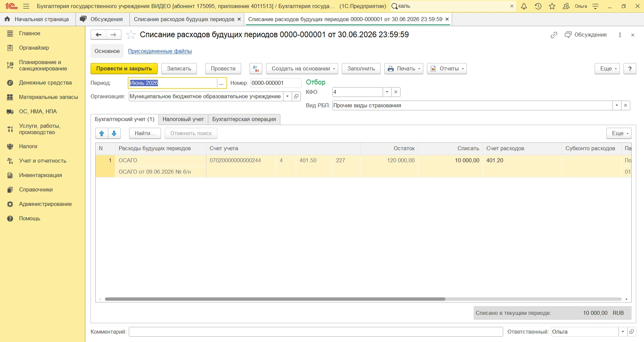
Task: Move row down with blue arrow
Action: pos(114,133)
